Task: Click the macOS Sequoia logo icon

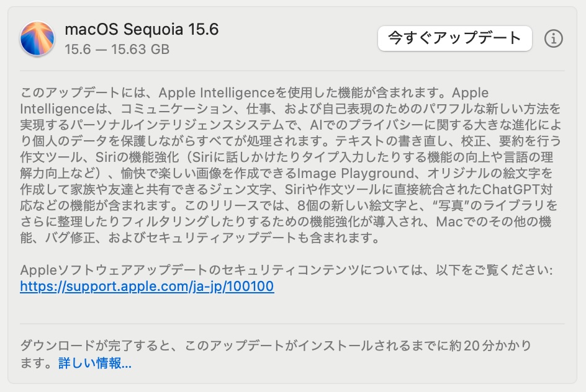Action: pyautogui.click(x=37, y=38)
